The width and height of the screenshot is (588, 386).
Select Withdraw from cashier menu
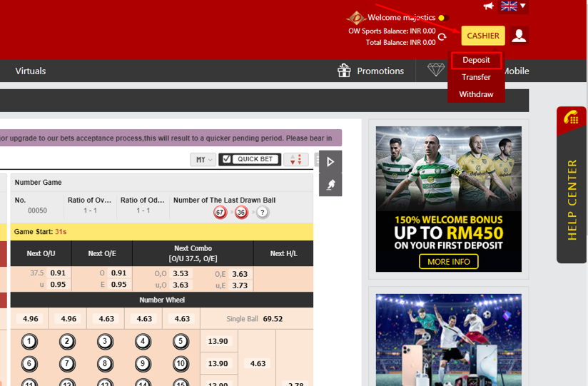click(476, 94)
